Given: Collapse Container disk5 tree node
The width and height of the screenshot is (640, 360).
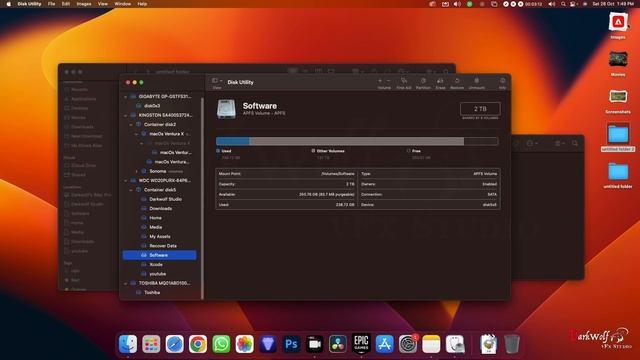Looking at the screenshot, I should 131,190.
